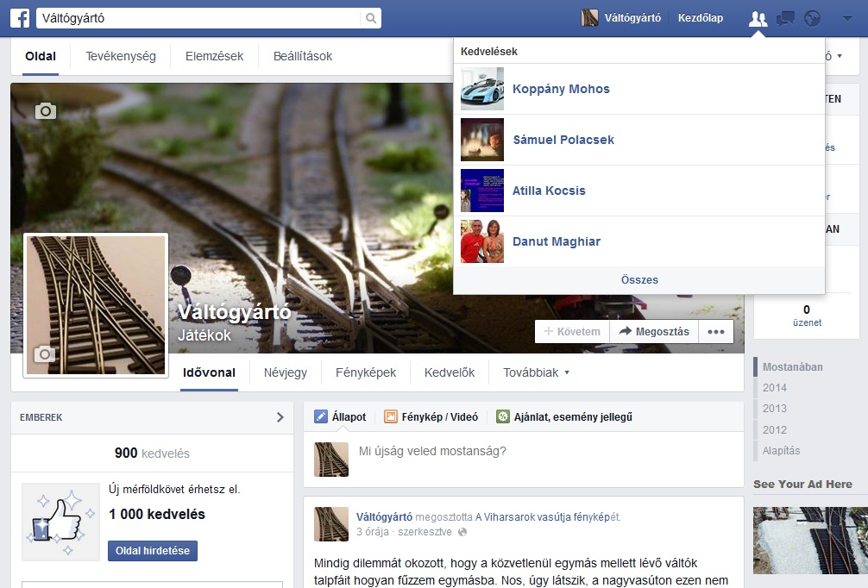Click the search magnifier icon
Screen dimensions: 868x588
370,18
